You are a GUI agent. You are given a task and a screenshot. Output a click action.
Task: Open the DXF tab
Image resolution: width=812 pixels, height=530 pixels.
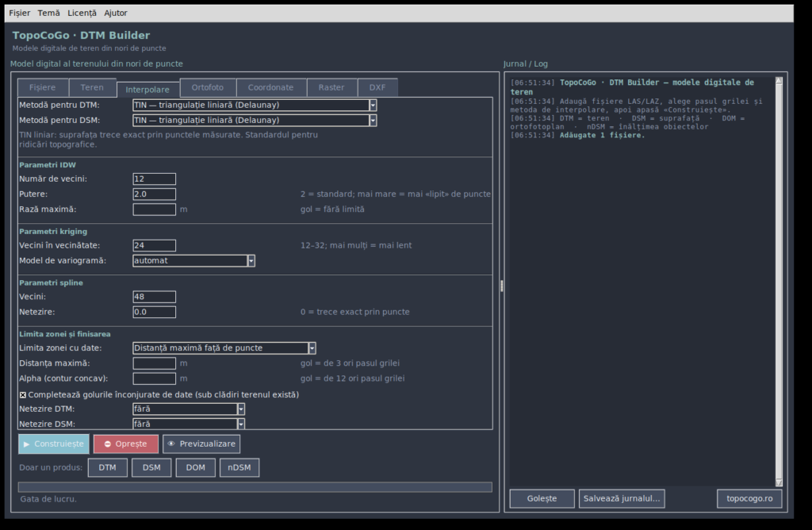(x=377, y=87)
